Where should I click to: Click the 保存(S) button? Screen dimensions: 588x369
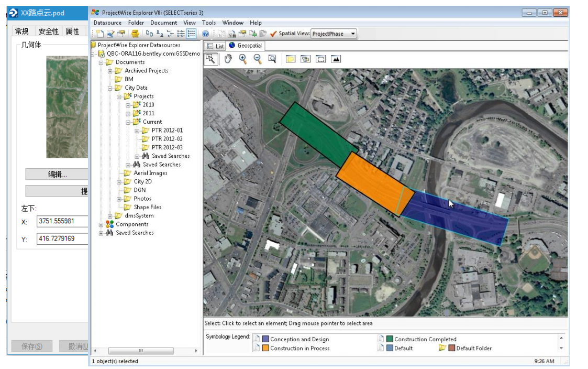pos(32,346)
